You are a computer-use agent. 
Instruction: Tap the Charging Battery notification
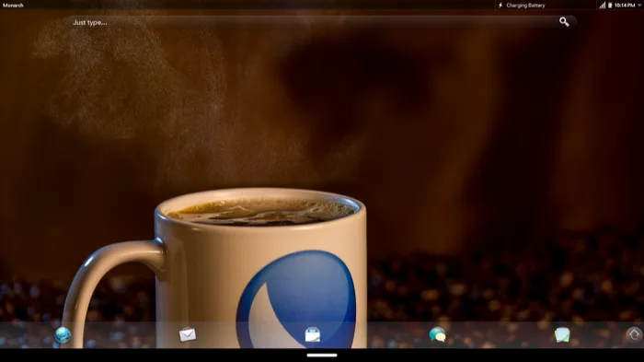[525, 6]
